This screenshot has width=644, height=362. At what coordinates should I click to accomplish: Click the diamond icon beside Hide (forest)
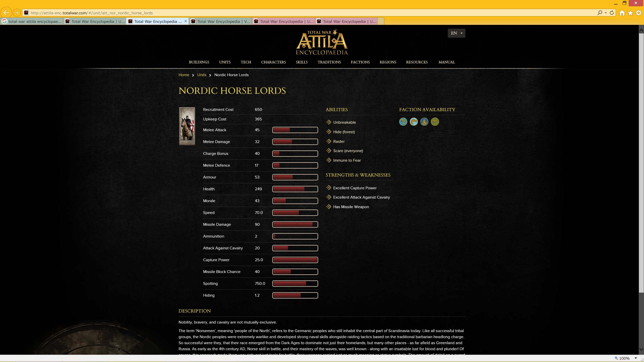[329, 132]
